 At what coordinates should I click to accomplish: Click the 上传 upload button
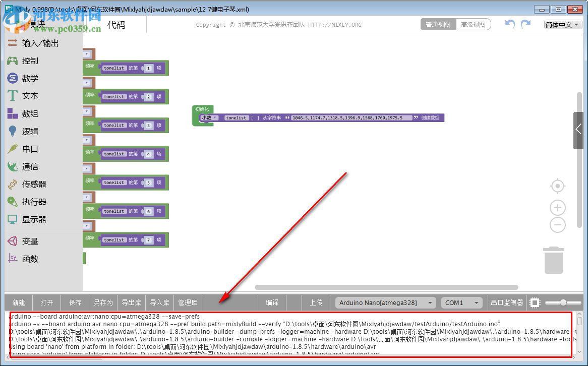coord(316,302)
